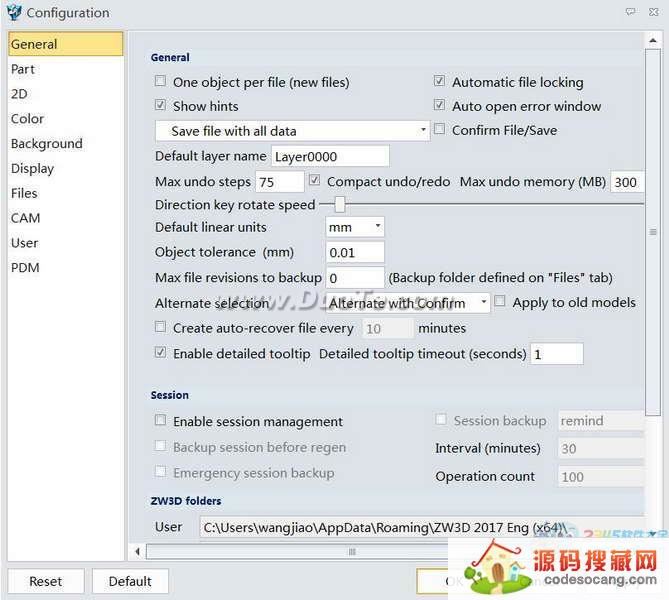Click the Reset button
The width and height of the screenshot is (669, 600).
(45, 581)
